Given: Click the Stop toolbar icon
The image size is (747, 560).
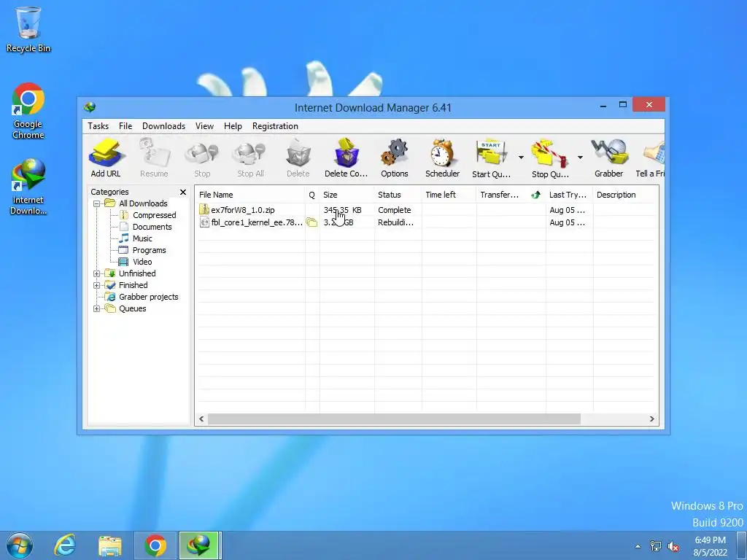Looking at the screenshot, I should pyautogui.click(x=202, y=158).
